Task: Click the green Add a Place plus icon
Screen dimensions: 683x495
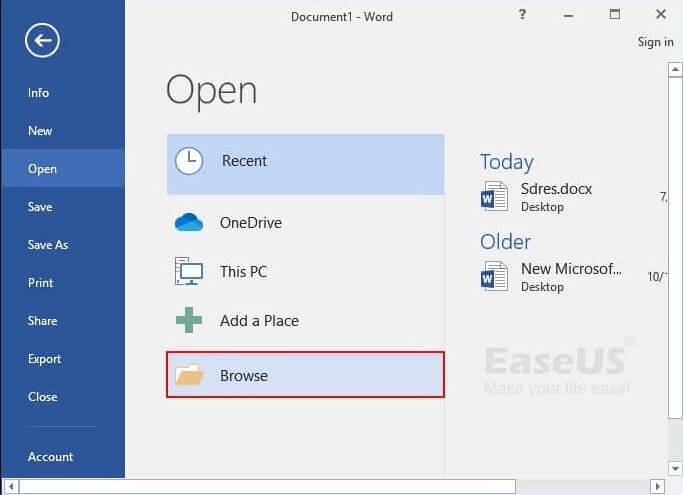Action: click(x=189, y=321)
